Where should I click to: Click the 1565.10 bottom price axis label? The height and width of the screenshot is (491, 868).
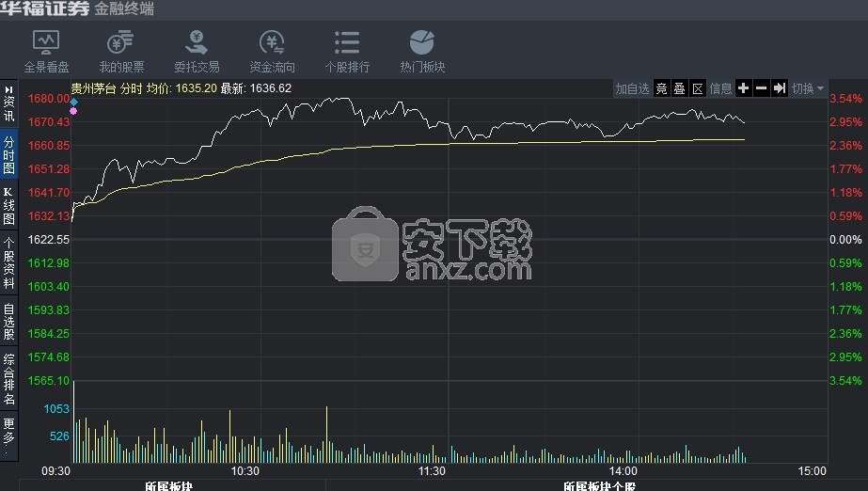tap(49, 381)
